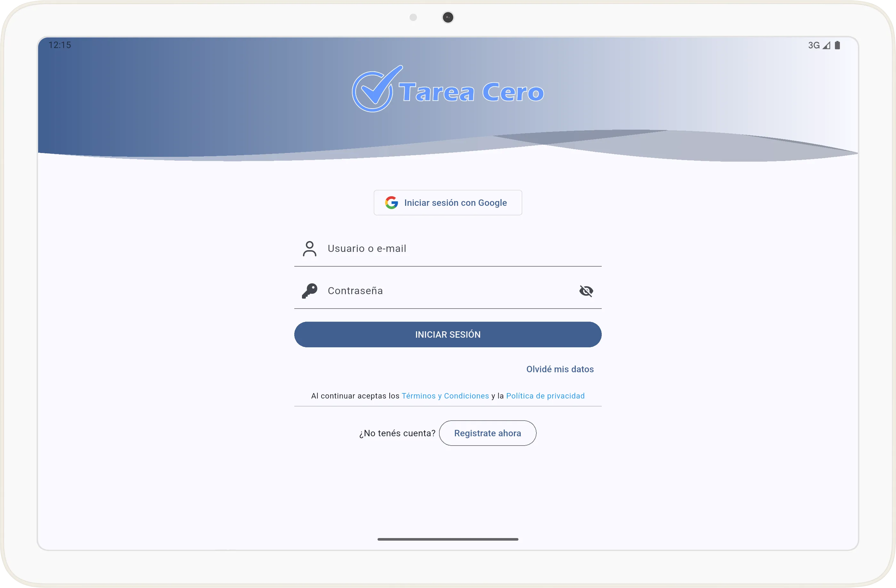Open Olvidé mis datos recovery
The height and width of the screenshot is (588, 896).
pos(559,369)
